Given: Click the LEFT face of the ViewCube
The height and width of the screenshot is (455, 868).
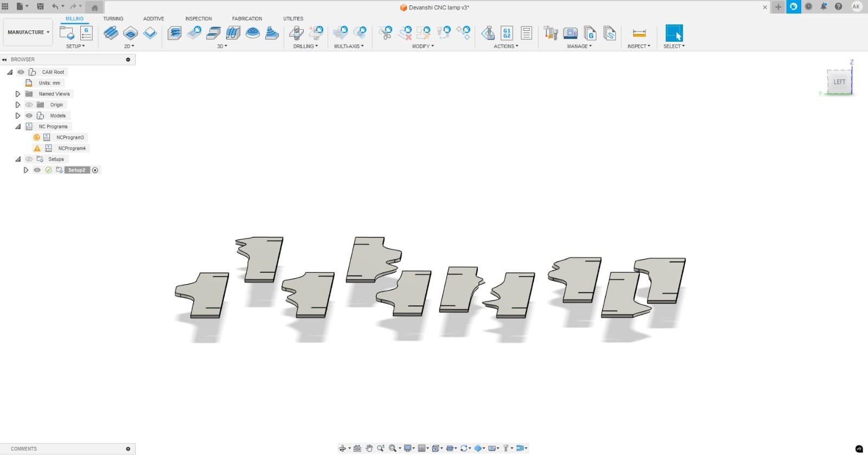Looking at the screenshot, I should (839, 82).
